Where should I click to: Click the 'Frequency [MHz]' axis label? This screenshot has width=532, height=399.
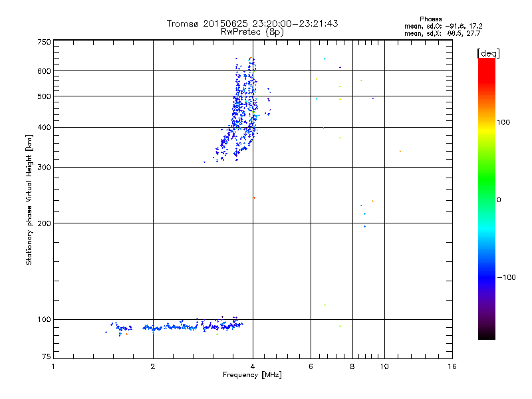[252, 375]
